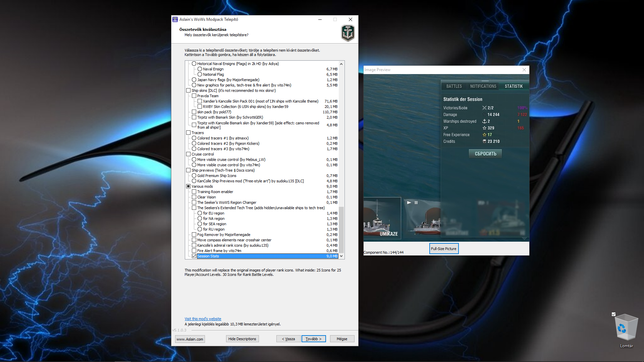
Task: Check RWBY Skin Collection by Xandier59
Action: pos(200,107)
